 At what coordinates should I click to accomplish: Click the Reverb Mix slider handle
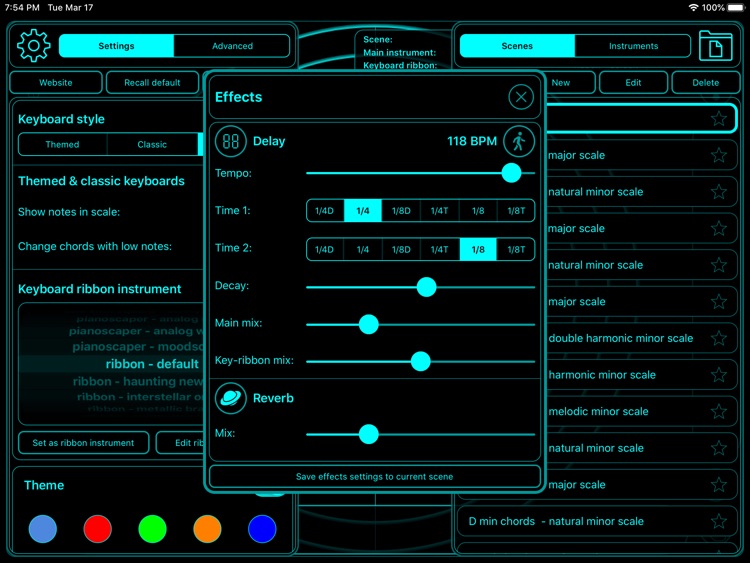[369, 434]
